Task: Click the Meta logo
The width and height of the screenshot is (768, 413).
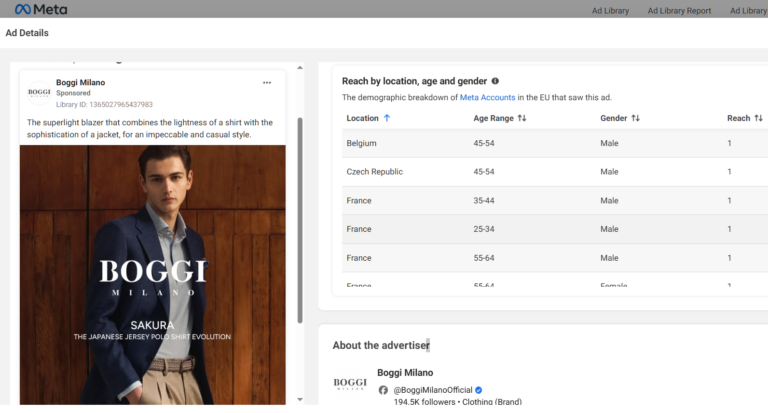Action: (x=41, y=9)
